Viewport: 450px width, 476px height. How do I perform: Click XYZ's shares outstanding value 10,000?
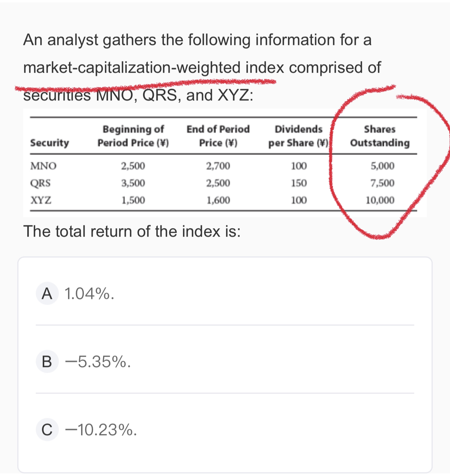pos(380,200)
